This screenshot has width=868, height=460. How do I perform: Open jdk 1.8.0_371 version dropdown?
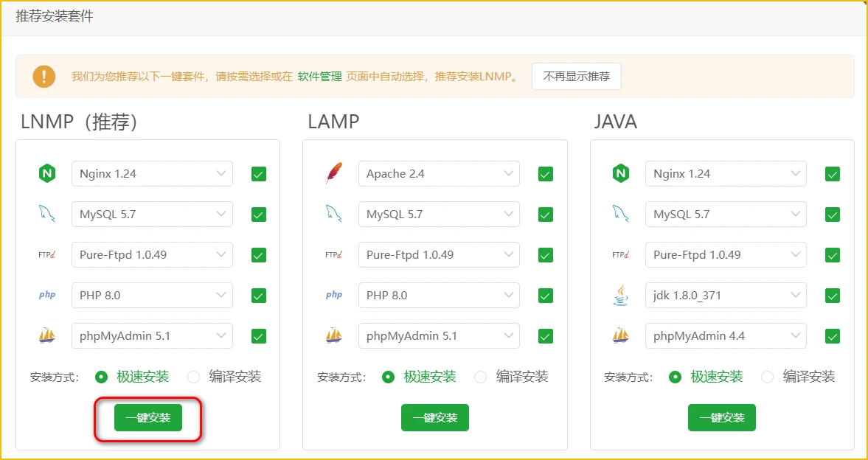(726, 296)
